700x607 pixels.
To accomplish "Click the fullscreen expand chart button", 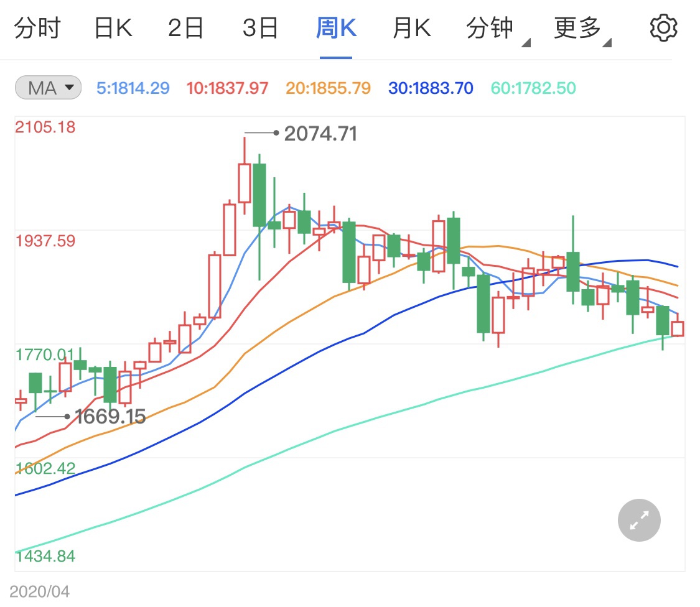I will coord(639,520).
